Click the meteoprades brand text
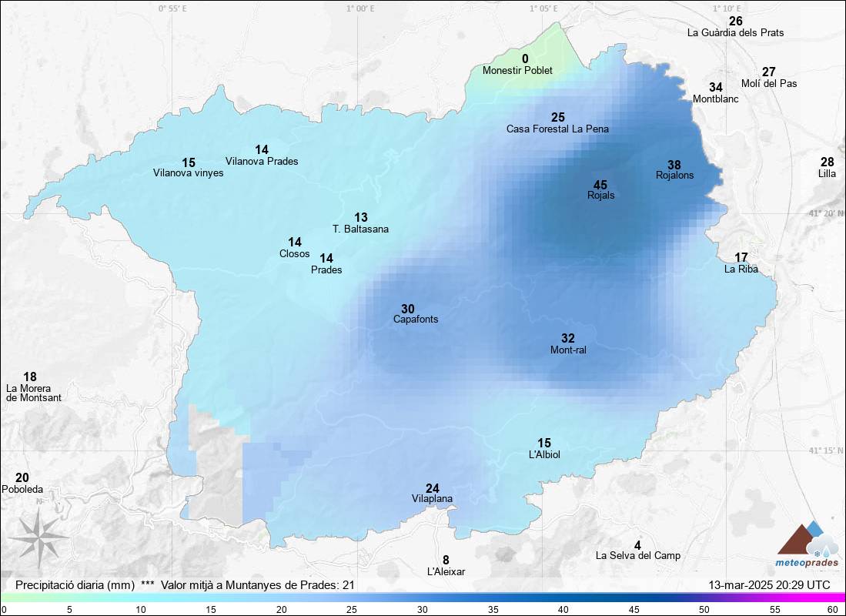This screenshot has width=846, height=616. click(808, 563)
